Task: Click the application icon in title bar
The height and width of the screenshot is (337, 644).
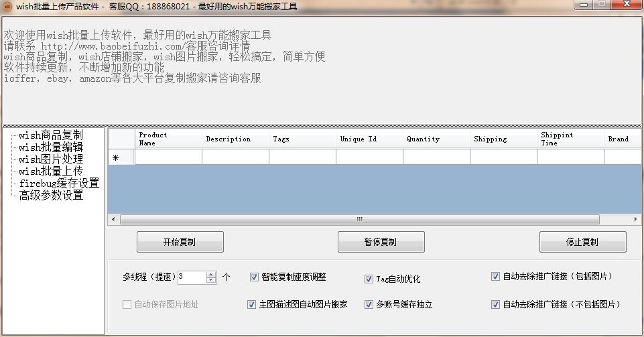Action: [7, 7]
